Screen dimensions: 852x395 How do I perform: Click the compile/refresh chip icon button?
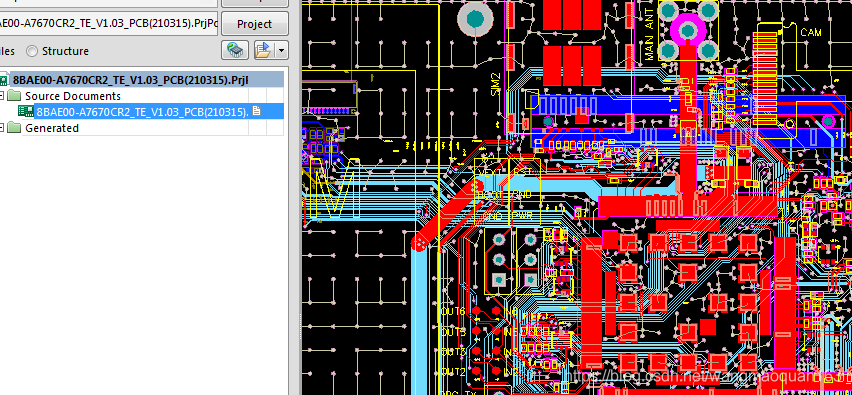(x=235, y=50)
